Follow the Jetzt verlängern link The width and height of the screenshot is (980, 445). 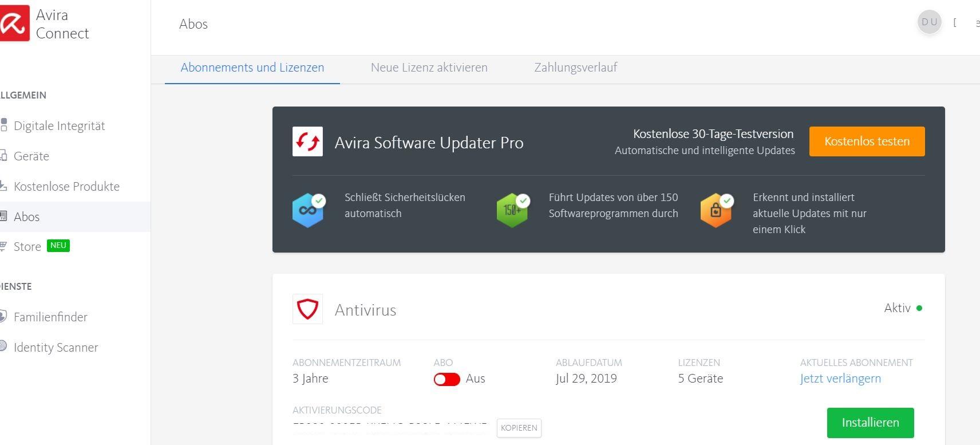tap(840, 379)
